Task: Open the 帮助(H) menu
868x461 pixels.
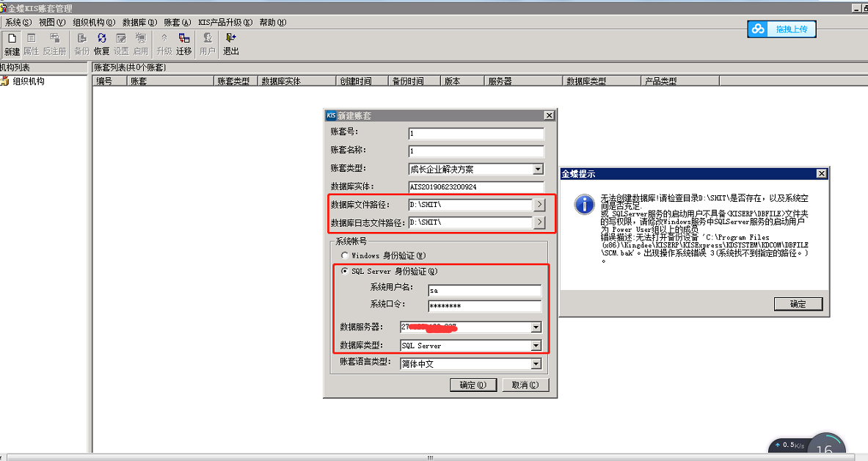Action: [x=273, y=22]
